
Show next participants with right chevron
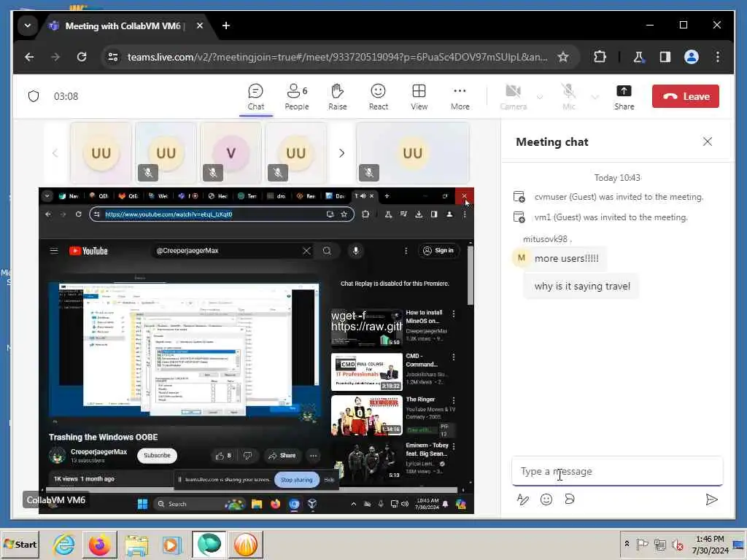pyautogui.click(x=341, y=153)
